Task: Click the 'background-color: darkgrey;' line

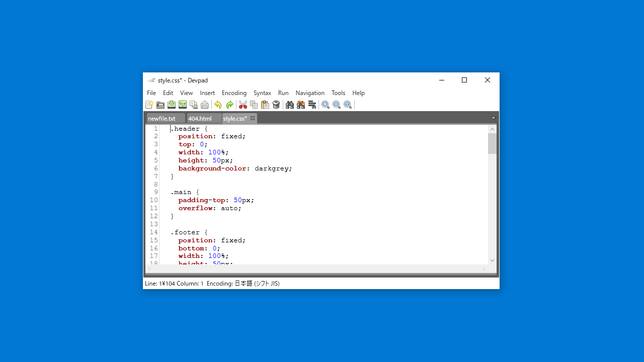Action: (x=235, y=168)
